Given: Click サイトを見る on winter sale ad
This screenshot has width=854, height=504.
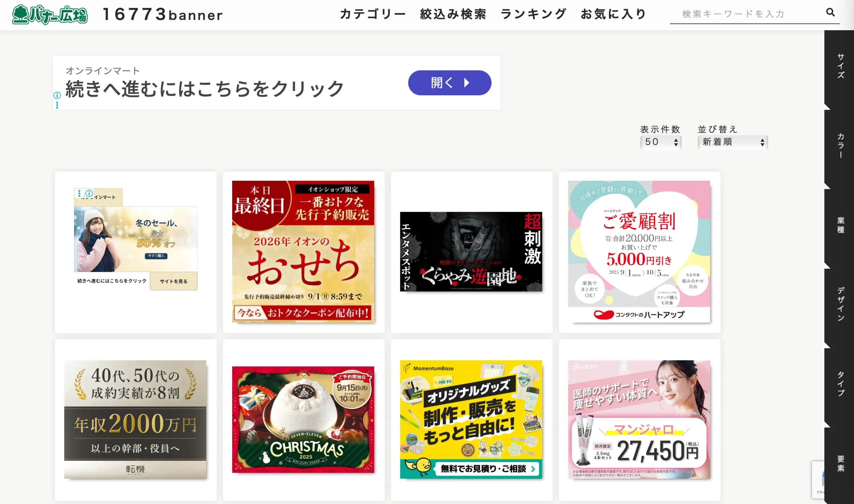Looking at the screenshot, I should (x=173, y=281).
